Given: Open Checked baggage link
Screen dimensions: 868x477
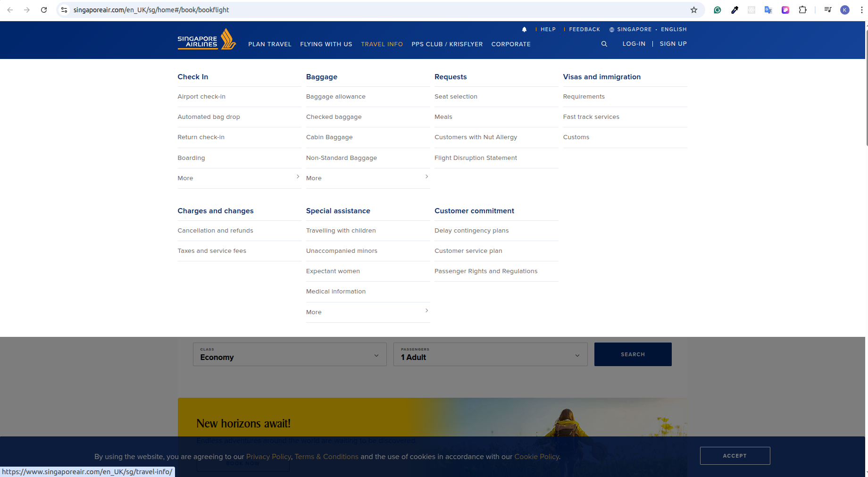Looking at the screenshot, I should 334,117.
